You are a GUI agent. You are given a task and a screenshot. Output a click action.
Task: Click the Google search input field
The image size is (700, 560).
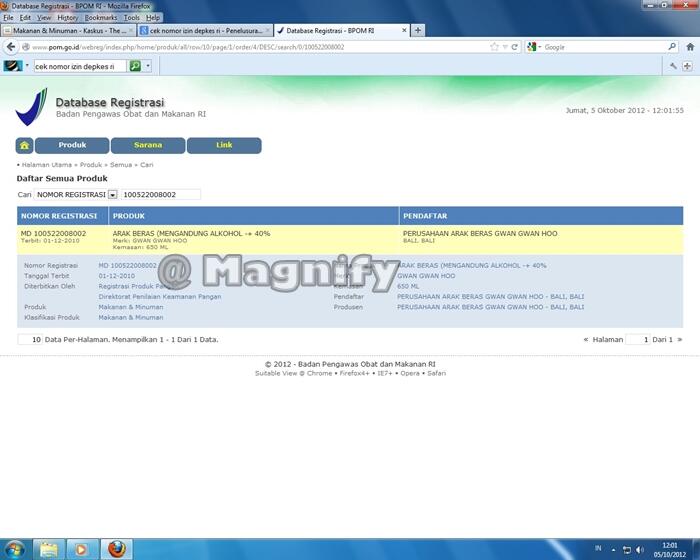(605, 47)
